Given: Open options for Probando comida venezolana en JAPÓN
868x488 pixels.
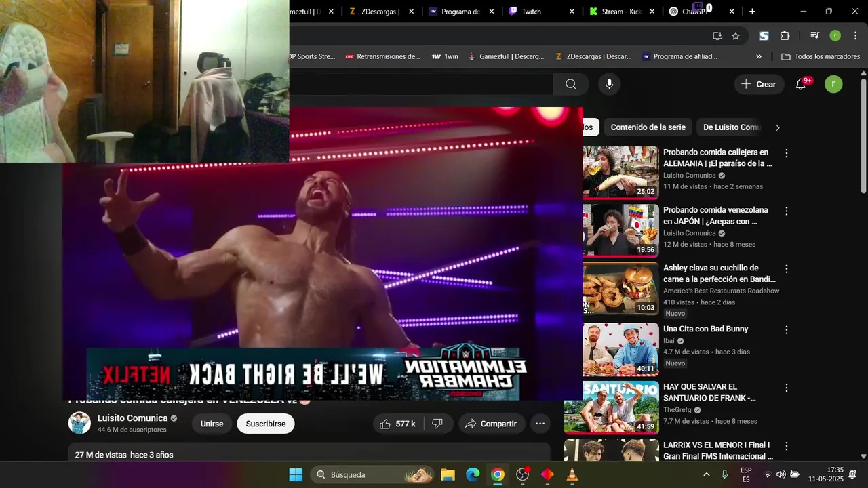Looking at the screenshot, I should [787, 211].
